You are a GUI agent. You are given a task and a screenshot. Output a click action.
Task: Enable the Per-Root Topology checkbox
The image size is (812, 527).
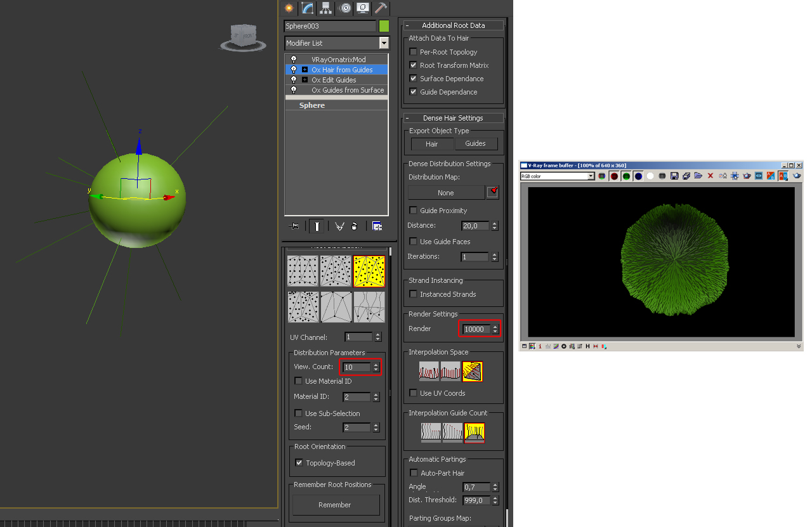tap(414, 52)
